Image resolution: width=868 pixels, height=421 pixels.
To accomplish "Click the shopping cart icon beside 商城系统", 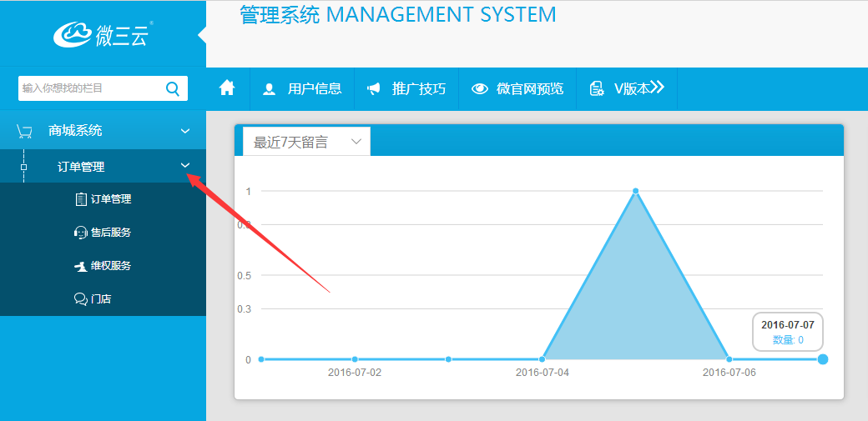I will [24, 131].
